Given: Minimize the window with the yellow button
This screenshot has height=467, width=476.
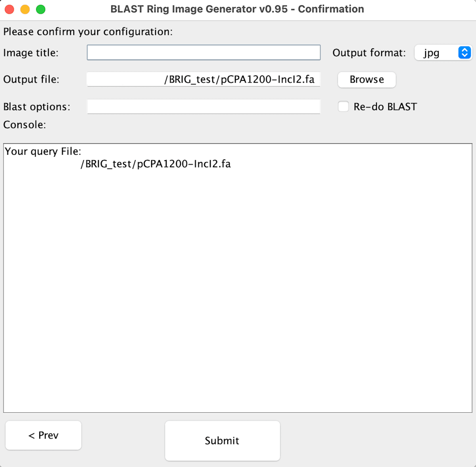Looking at the screenshot, I should click(25, 9).
